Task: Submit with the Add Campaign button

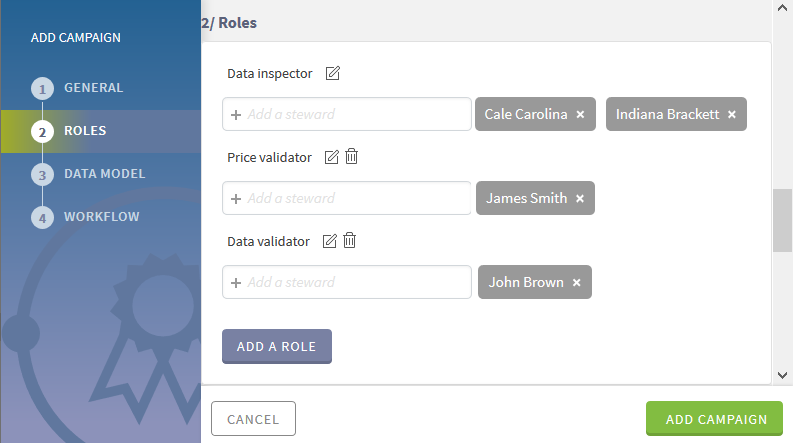Action: (x=714, y=420)
